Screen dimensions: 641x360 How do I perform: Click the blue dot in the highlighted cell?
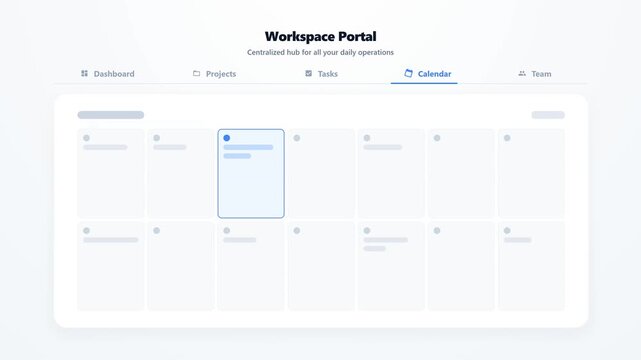click(226, 138)
